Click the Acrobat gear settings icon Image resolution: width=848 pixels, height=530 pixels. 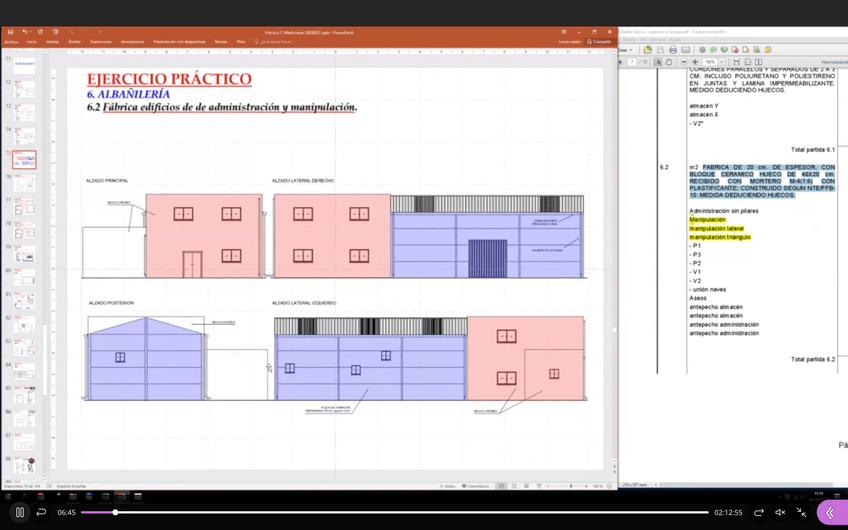(x=703, y=50)
